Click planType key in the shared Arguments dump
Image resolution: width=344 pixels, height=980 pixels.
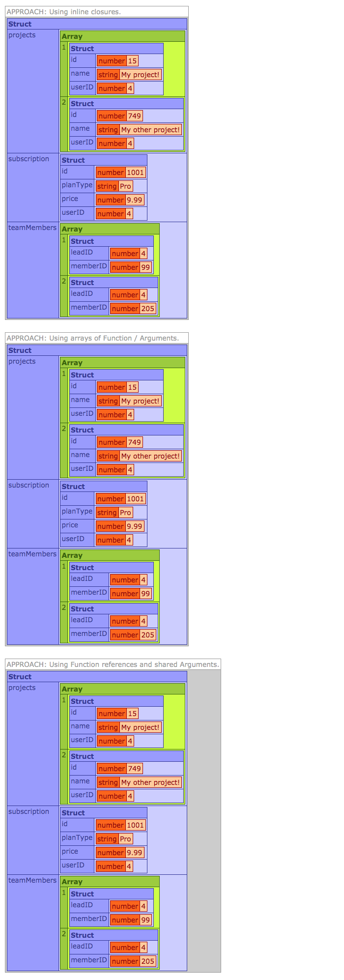pyautogui.click(x=77, y=838)
